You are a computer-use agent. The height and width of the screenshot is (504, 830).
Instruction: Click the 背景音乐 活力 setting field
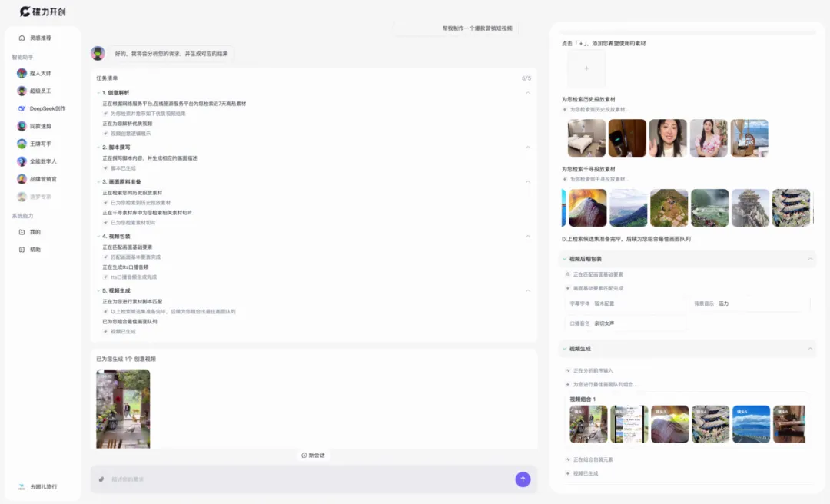[749, 303]
